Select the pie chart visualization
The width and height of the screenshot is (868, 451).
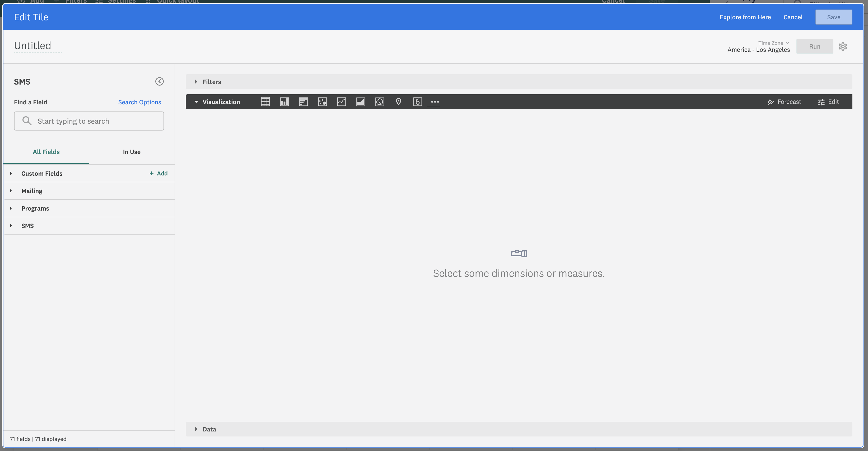tap(379, 101)
